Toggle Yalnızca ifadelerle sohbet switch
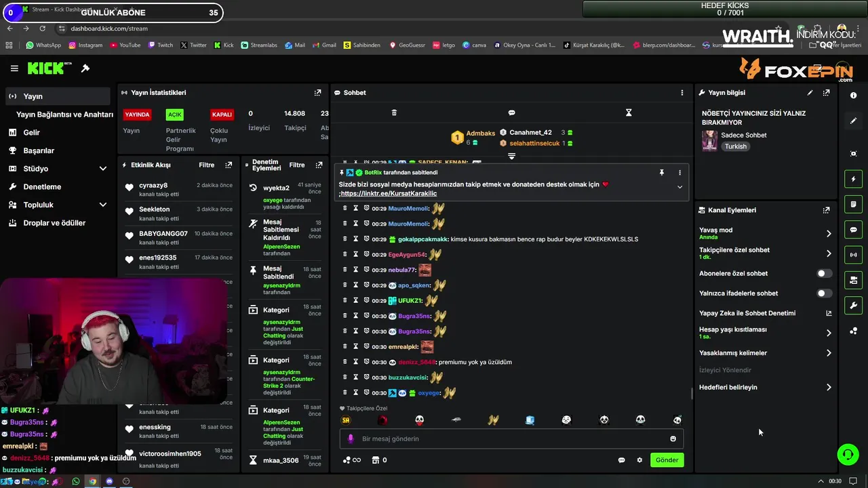868x488 pixels. (x=824, y=293)
